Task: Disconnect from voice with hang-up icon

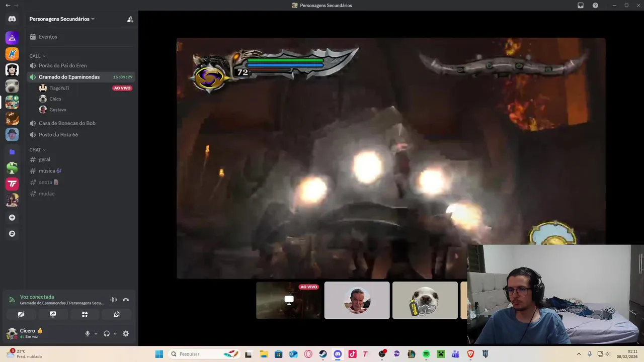Action: [126, 300]
